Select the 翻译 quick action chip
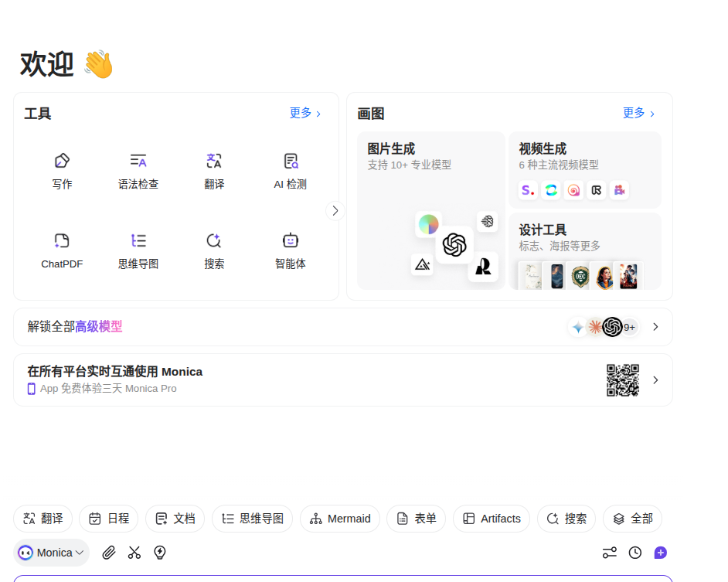The width and height of the screenshot is (728, 582). coord(43,519)
